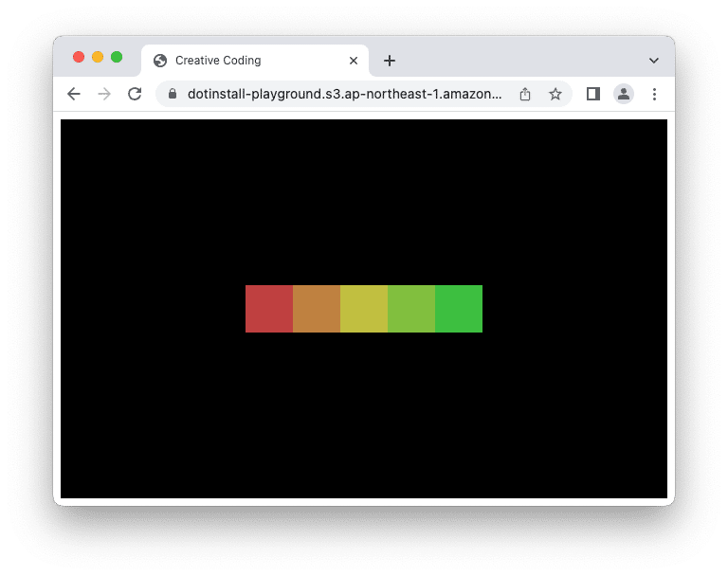Maximize the window with green button

117,57
